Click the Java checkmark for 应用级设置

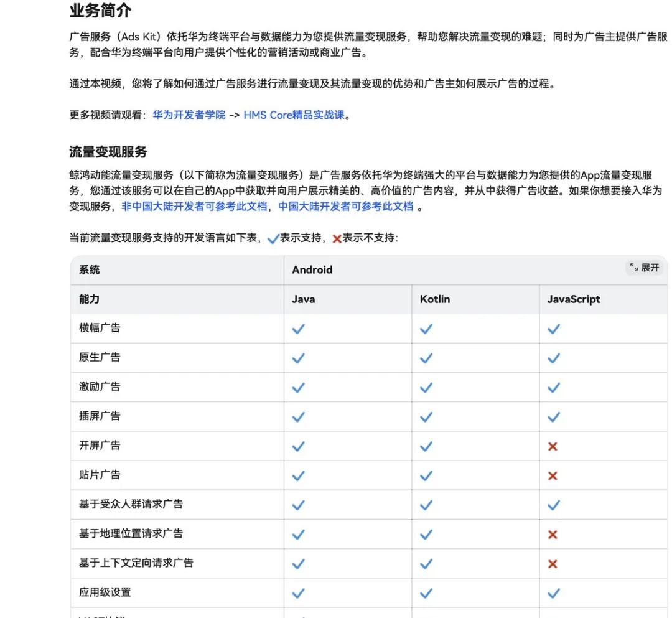tap(298, 593)
